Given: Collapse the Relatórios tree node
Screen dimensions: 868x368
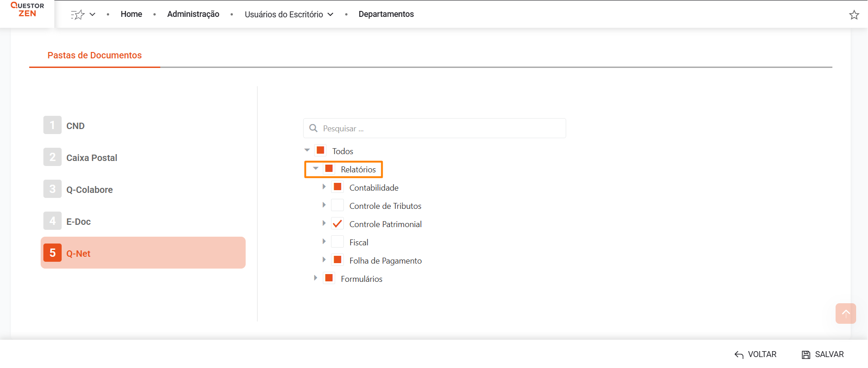Looking at the screenshot, I should (316, 169).
